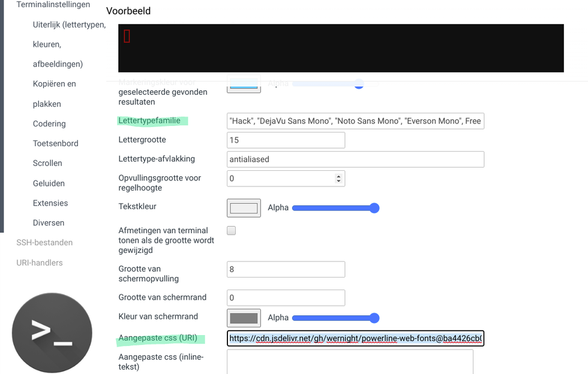The width and height of the screenshot is (588, 374).
Task: Adjust Tekstkleur Alpha slider
Action: (x=335, y=208)
